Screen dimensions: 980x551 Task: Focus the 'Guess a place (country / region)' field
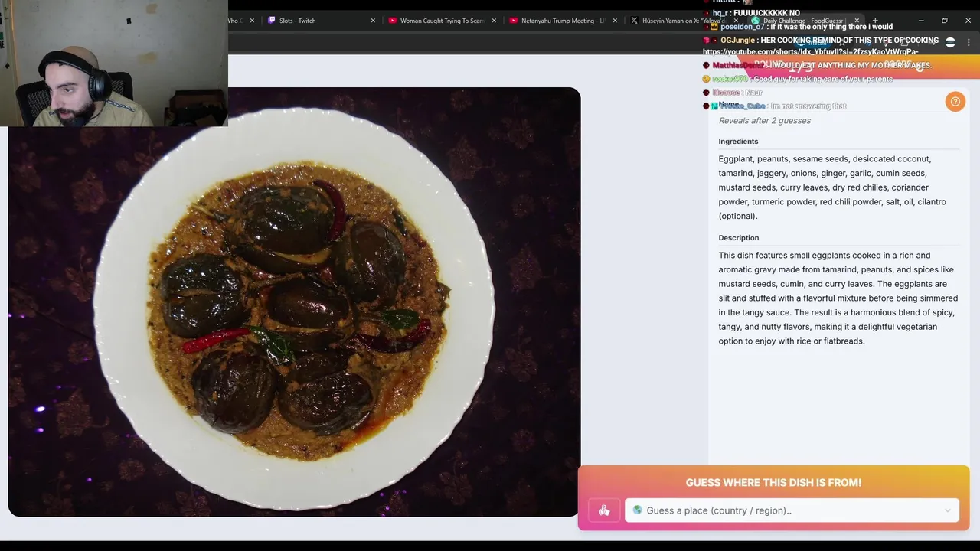point(792,510)
